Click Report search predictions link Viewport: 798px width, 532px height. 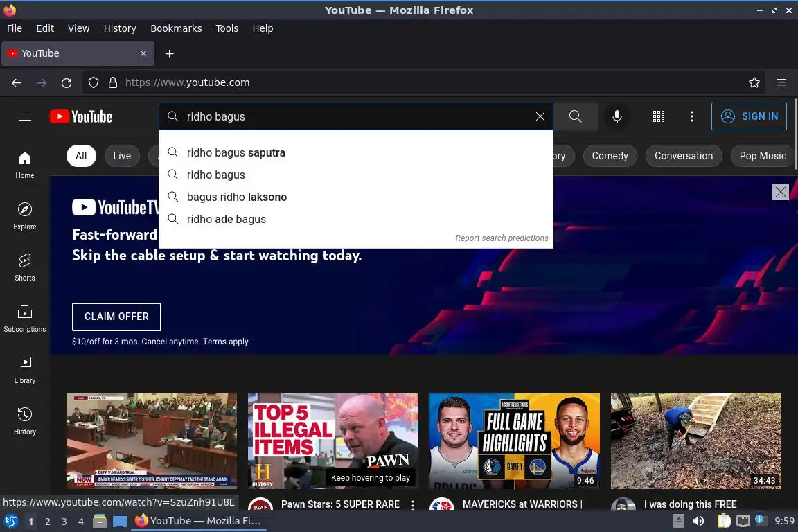pyautogui.click(x=502, y=238)
